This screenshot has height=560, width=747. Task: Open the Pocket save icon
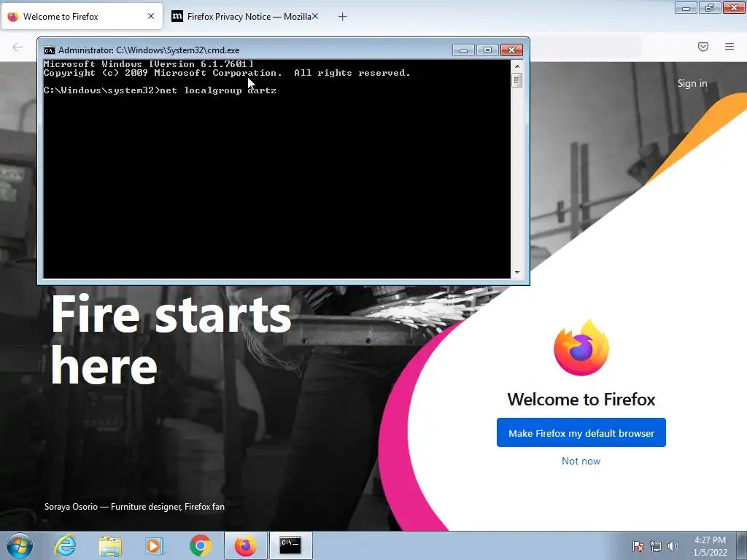click(x=703, y=47)
